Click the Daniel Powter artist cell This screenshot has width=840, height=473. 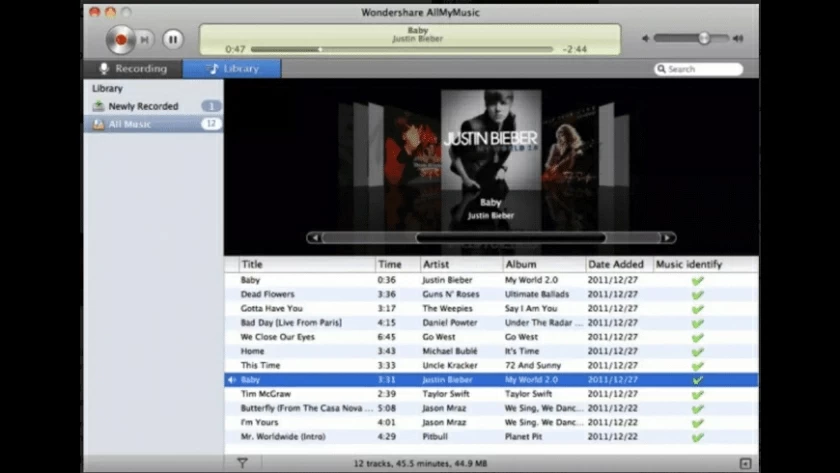point(449,322)
